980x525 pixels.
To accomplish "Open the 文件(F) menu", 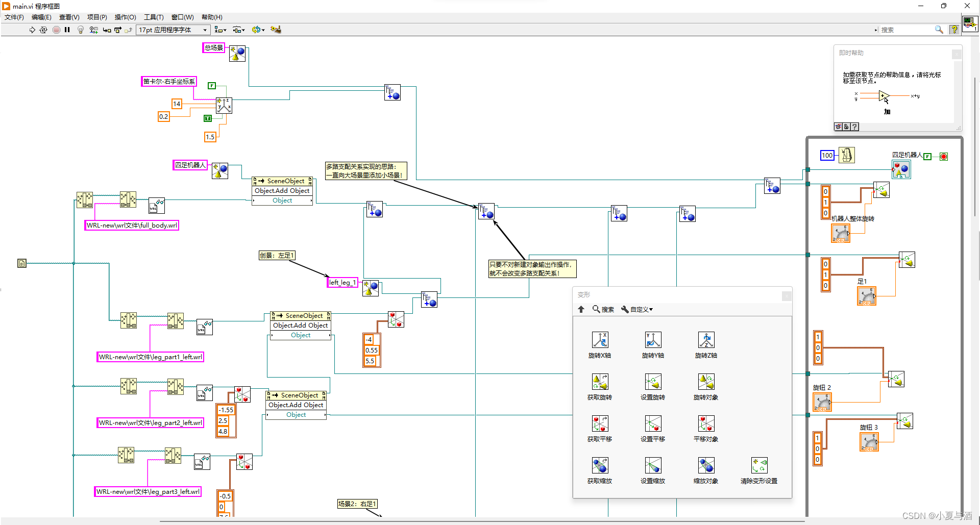I will coord(14,17).
